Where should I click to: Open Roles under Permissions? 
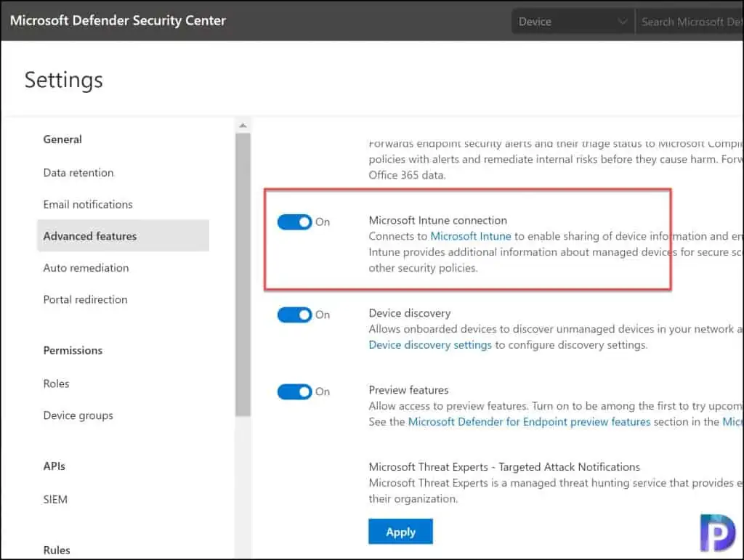pyautogui.click(x=56, y=384)
